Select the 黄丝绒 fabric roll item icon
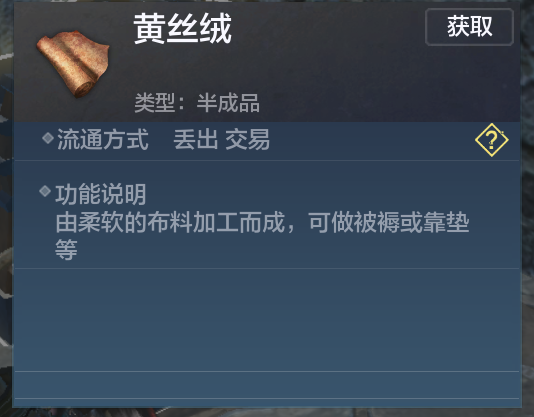The height and width of the screenshot is (417, 534). 74,64
